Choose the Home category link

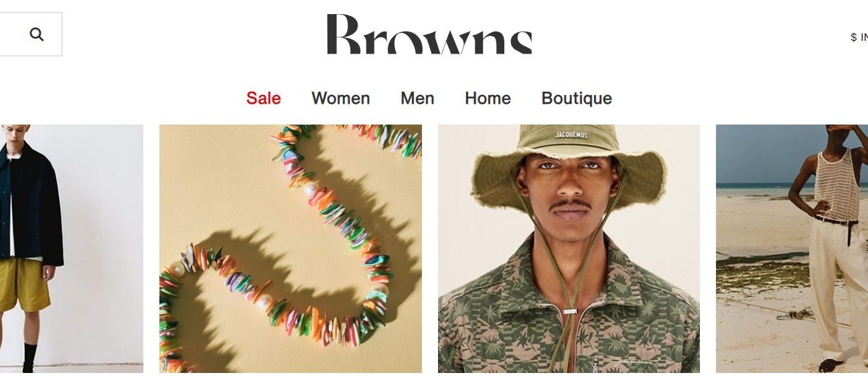click(x=488, y=98)
